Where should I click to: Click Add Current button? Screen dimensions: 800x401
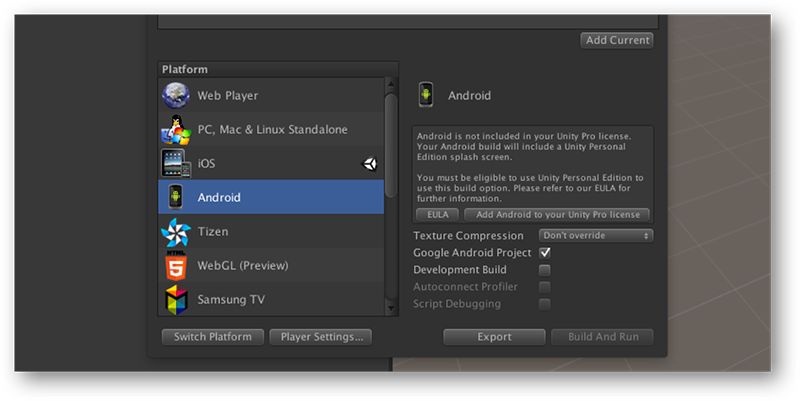[x=617, y=40]
